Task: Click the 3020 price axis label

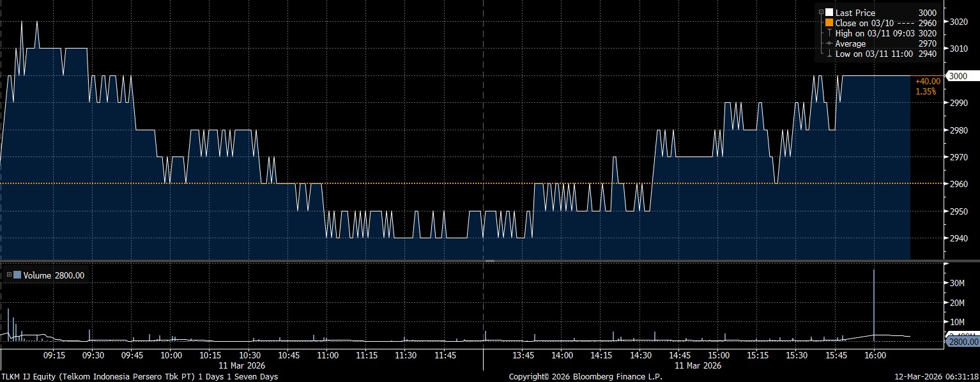Action: coord(958,22)
